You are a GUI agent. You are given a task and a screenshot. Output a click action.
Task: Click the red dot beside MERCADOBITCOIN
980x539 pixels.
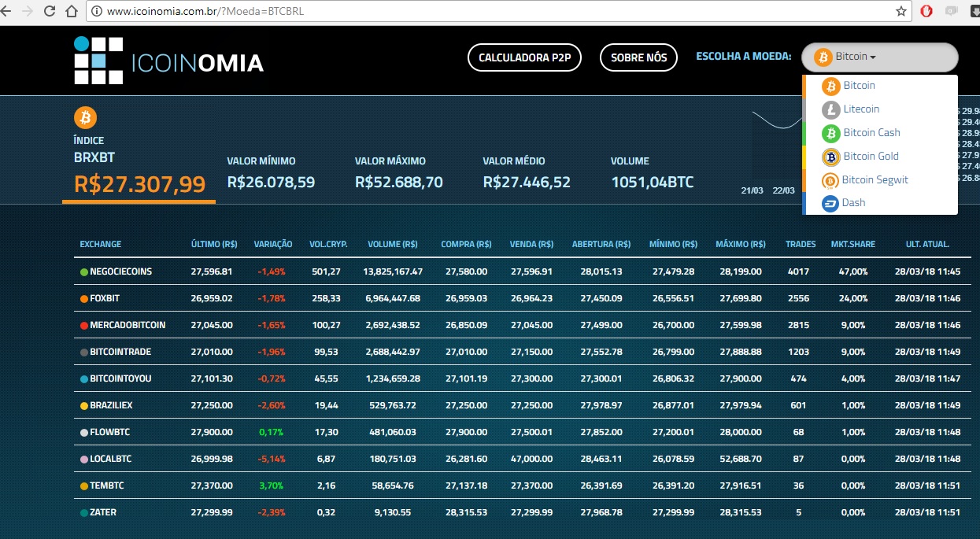tap(84, 325)
